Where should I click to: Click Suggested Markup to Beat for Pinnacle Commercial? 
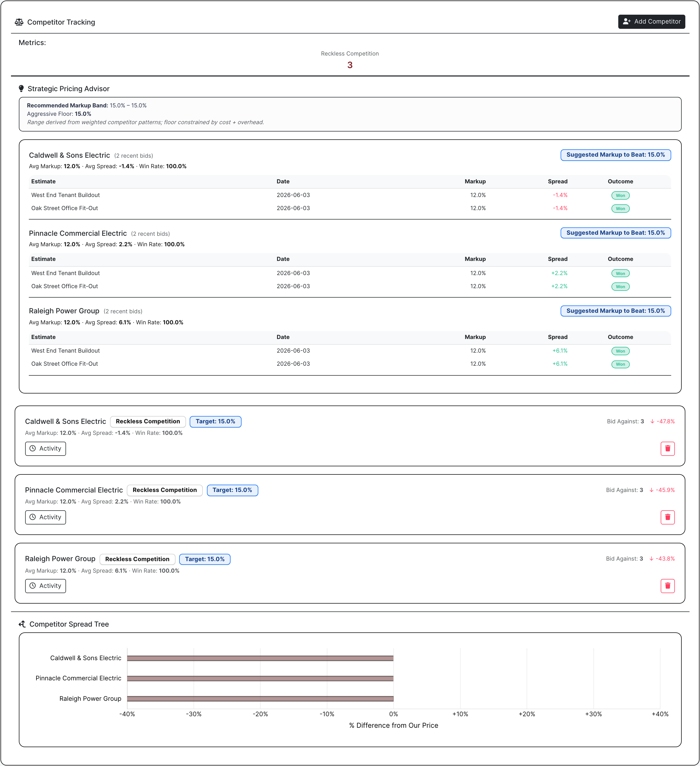point(615,233)
